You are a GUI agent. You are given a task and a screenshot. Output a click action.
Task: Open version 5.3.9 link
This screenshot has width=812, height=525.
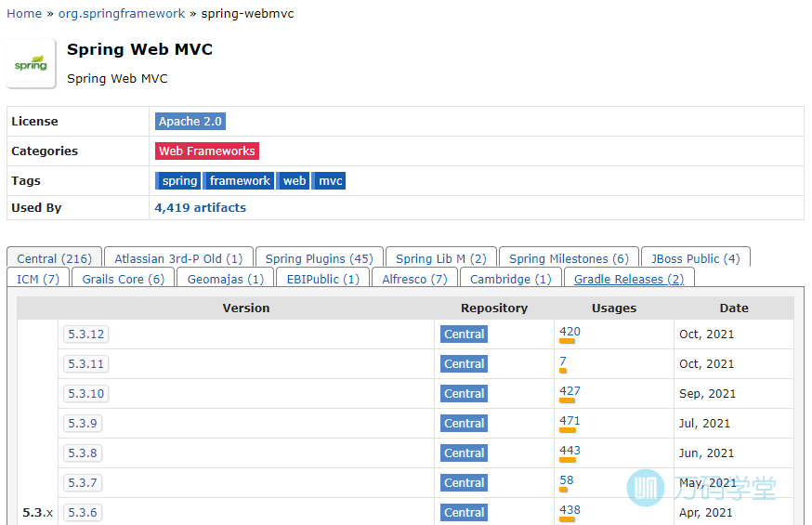pos(82,424)
